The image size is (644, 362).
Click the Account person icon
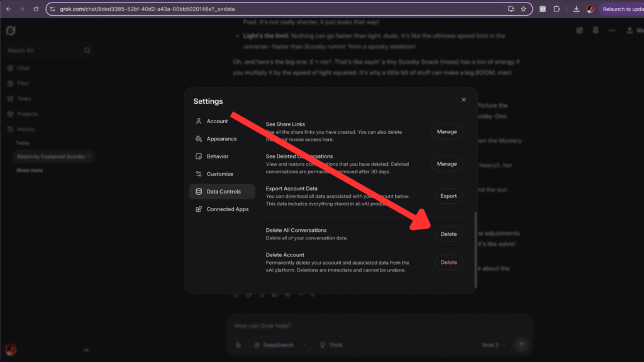coord(199,121)
